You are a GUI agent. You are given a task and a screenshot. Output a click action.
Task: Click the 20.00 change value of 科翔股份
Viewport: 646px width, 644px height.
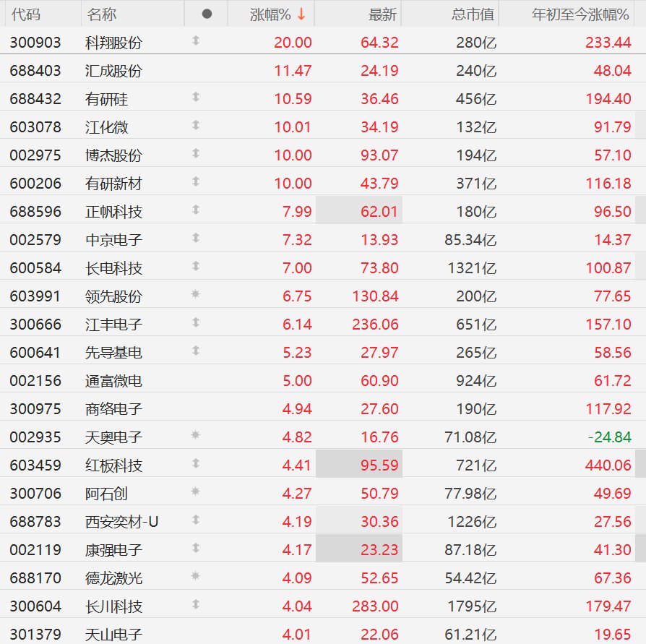click(293, 43)
